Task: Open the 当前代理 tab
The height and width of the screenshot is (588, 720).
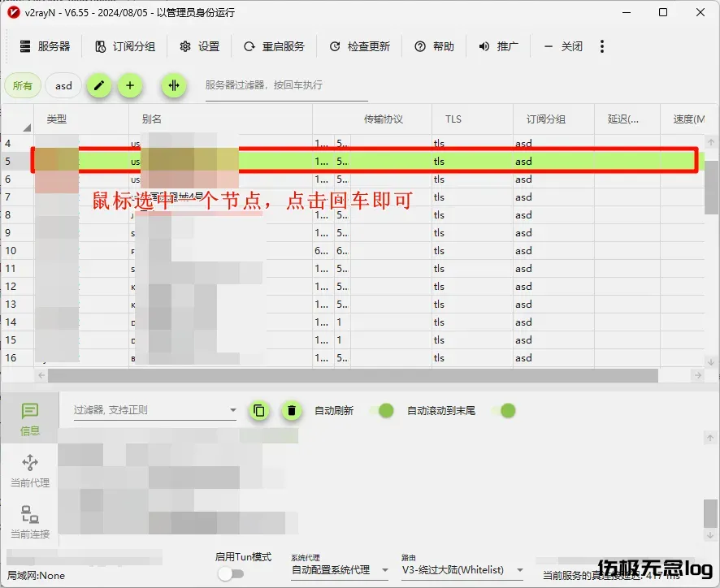Action: coord(30,470)
